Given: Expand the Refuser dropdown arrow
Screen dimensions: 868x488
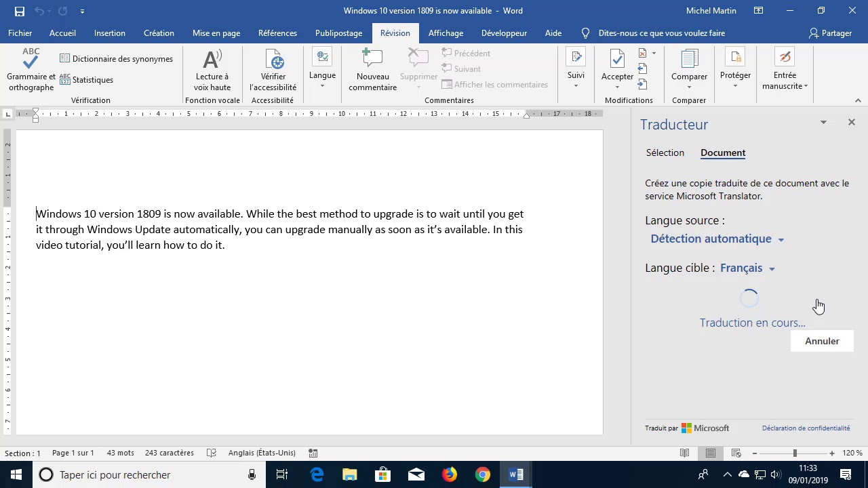Looking at the screenshot, I should (654, 53).
